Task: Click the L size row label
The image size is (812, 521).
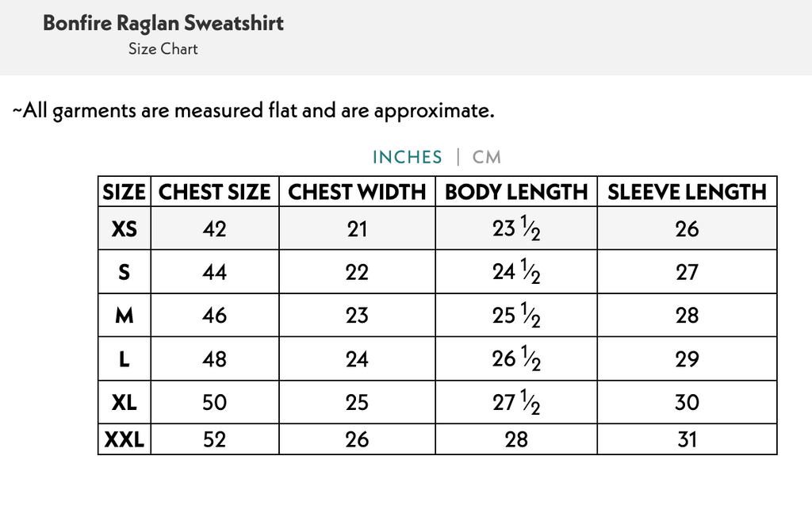Action: (x=124, y=359)
